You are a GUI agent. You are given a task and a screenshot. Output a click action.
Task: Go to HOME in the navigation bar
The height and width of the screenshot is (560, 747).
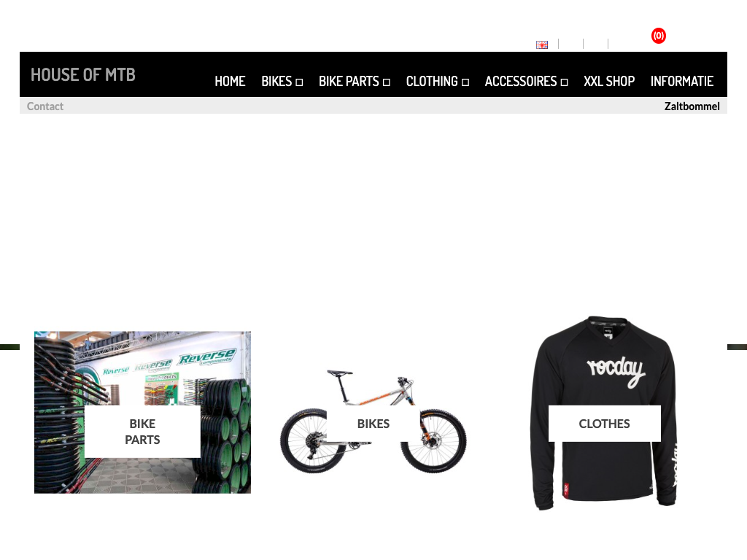[230, 82]
